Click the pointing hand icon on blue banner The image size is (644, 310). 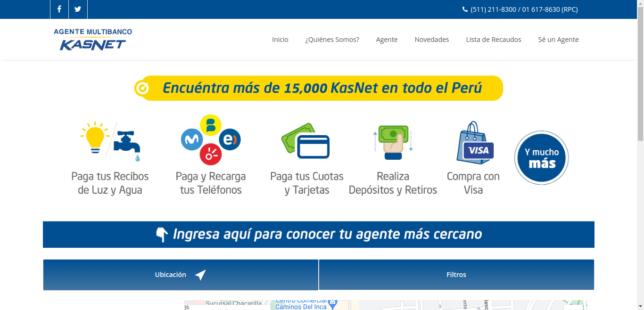point(162,235)
